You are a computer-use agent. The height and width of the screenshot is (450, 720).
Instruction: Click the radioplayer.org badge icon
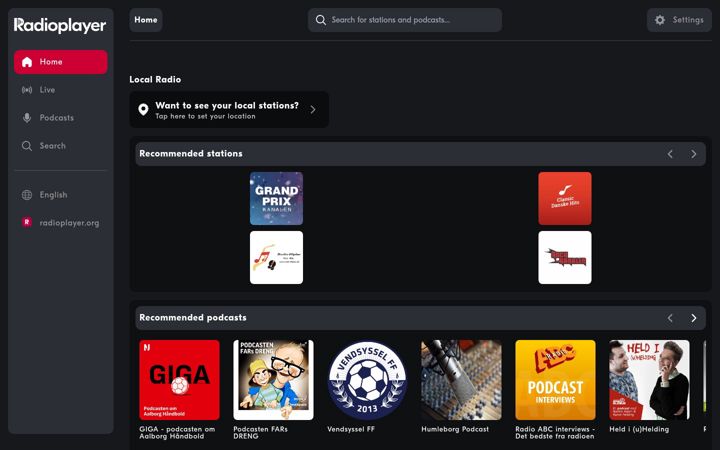pyautogui.click(x=27, y=222)
